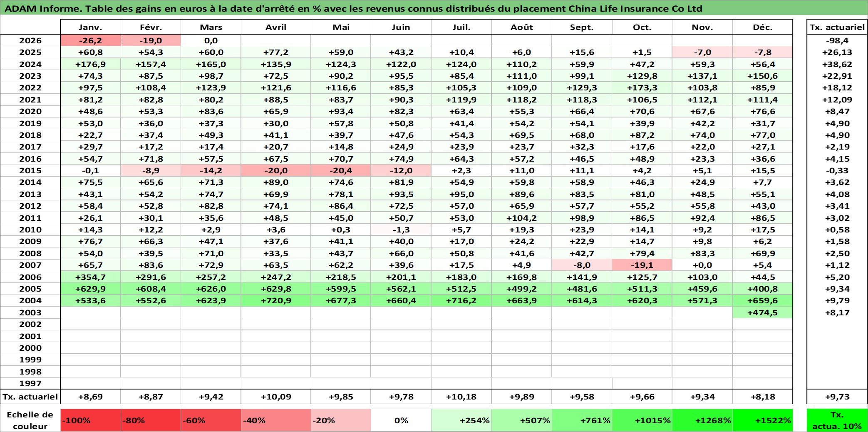Click the Tx. actuariel column header

[837, 27]
